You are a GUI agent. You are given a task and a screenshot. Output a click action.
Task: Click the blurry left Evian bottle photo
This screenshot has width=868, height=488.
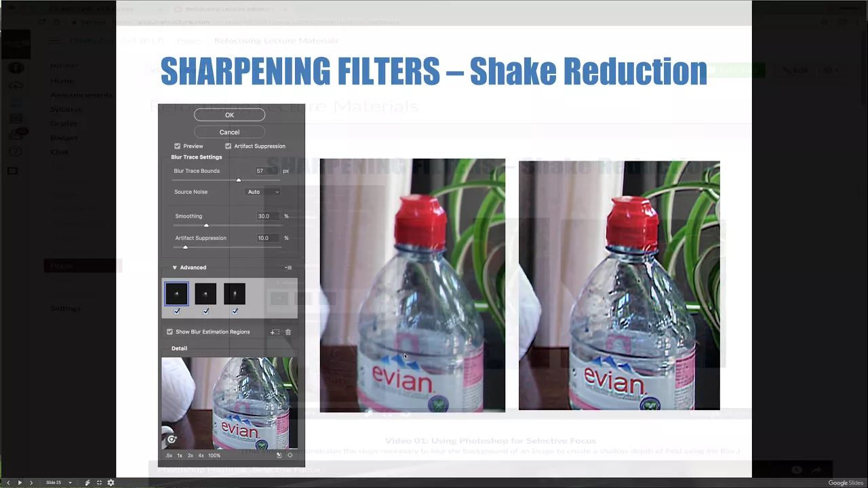pos(412,285)
